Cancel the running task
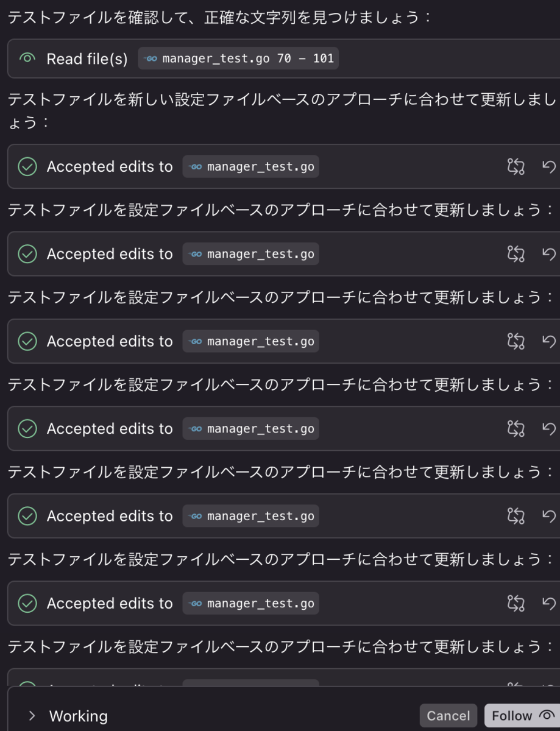The height and width of the screenshot is (731, 560). coord(448,716)
